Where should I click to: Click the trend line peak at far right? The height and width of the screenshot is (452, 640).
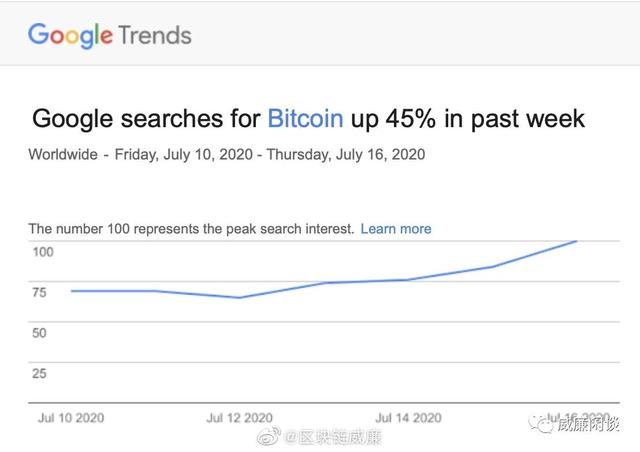click(576, 241)
